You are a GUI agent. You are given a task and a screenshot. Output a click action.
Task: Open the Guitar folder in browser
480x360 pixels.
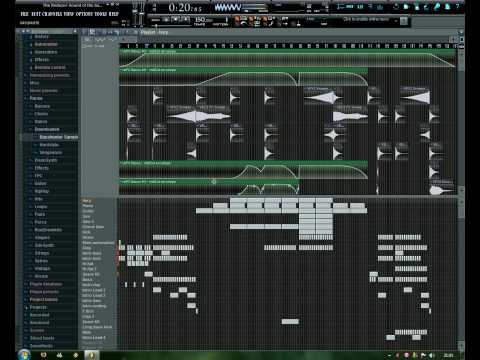pyautogui.click(x=41, y=183)
